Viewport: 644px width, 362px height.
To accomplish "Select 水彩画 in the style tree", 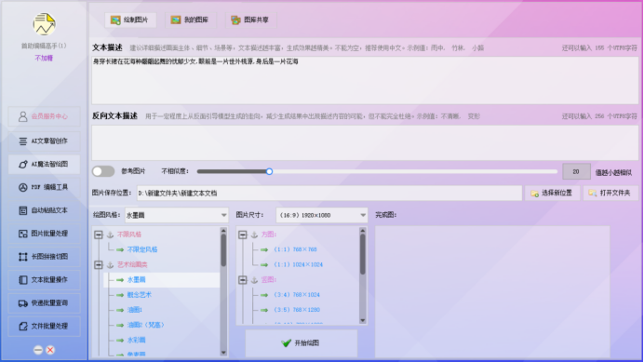I will [x=137, y=341].
